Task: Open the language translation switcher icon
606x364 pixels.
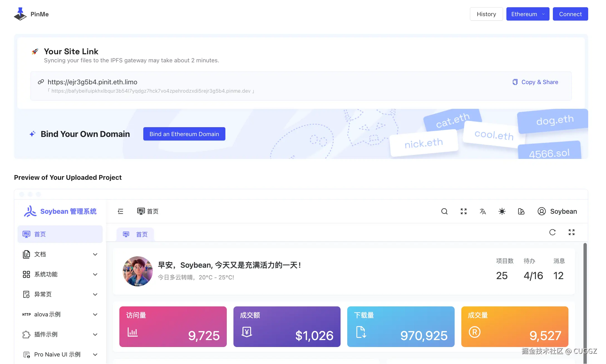Action: (x=483, y=211)
